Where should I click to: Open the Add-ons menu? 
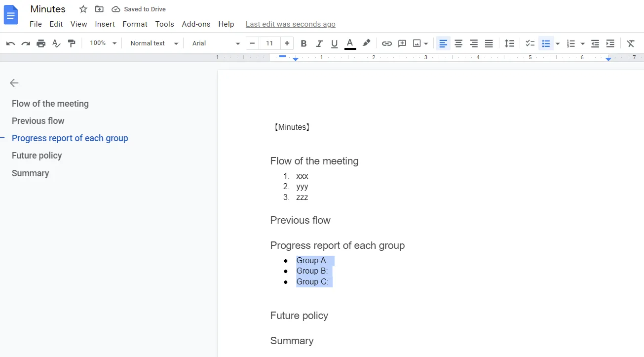(x=196, y=24)
